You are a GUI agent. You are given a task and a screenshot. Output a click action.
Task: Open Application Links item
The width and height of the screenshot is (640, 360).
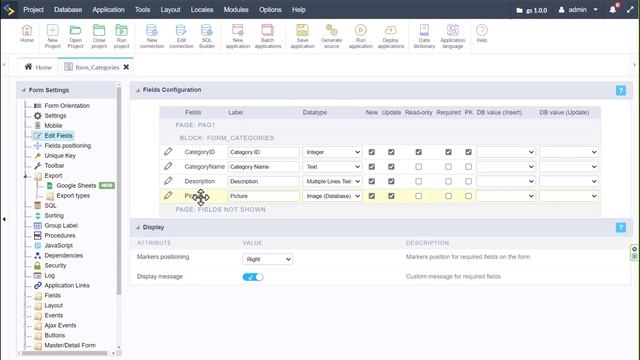pos(67,286)
